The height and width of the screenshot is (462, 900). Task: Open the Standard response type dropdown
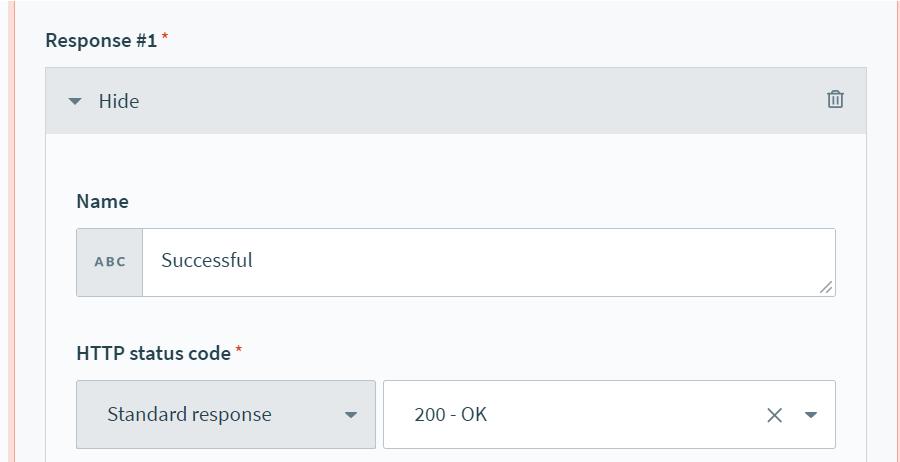[x=225, y=414]
